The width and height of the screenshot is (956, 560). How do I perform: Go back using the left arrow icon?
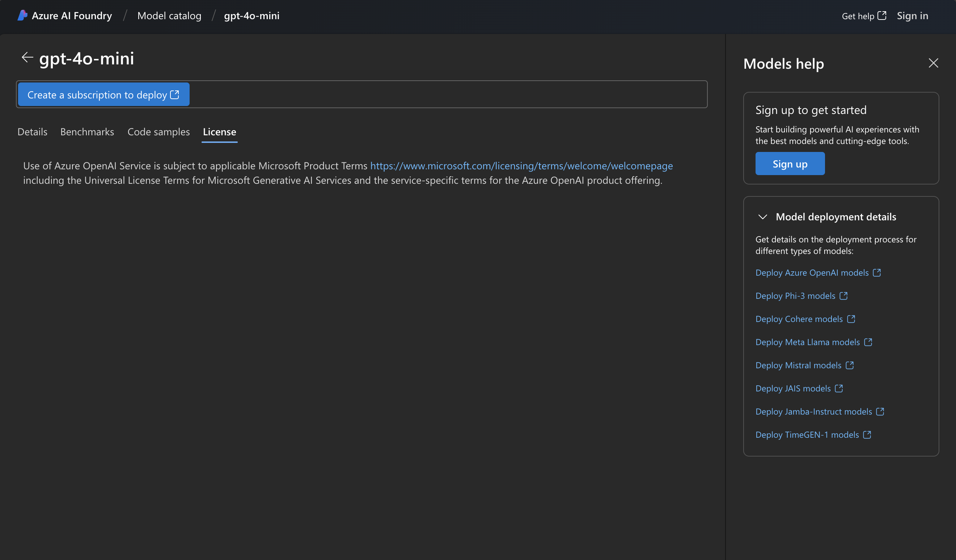(27, 58)
